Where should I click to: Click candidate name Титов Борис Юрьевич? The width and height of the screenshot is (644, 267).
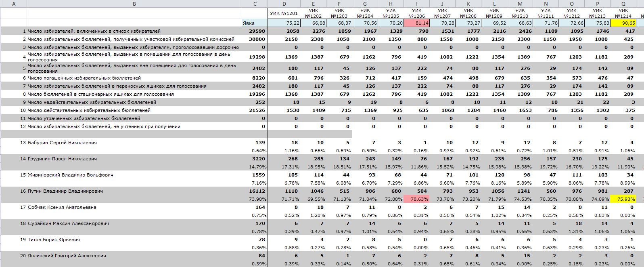coord(54,240)
